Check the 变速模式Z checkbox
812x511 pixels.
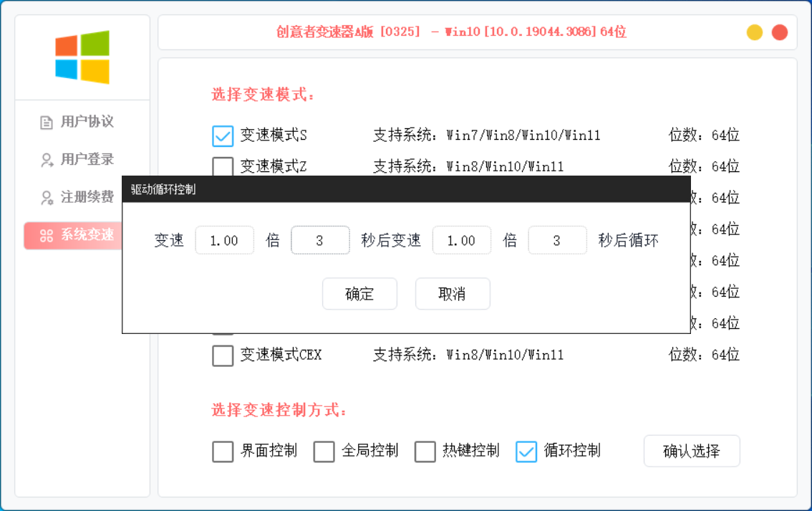coord(223,166)
